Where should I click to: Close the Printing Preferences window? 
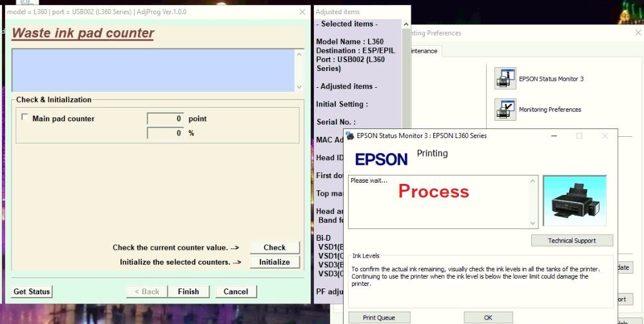[x=639, y=33]
